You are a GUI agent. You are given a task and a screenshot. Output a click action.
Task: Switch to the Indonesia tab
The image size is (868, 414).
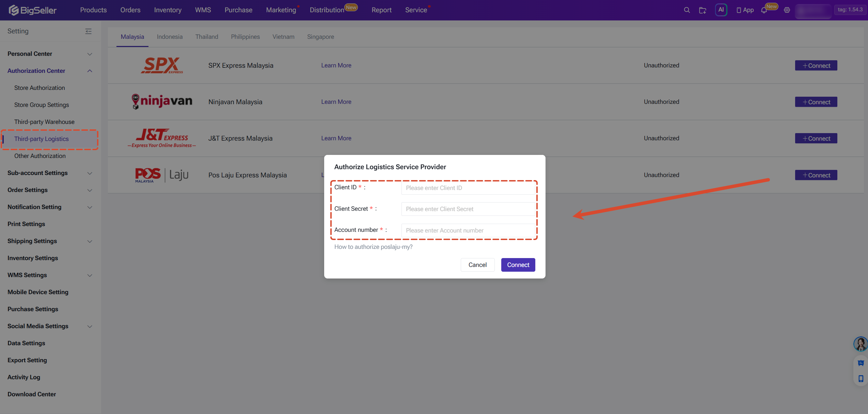point(170,37)
